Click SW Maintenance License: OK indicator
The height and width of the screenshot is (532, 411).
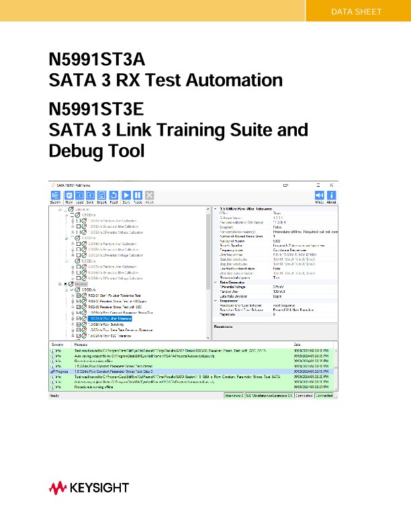pyautogui.click(x=269, y=396)
